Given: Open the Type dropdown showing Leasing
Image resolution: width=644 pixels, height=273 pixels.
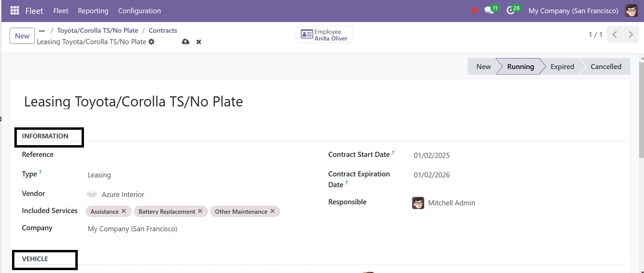Looking at the screenshot, I should (x=197, y=175).
